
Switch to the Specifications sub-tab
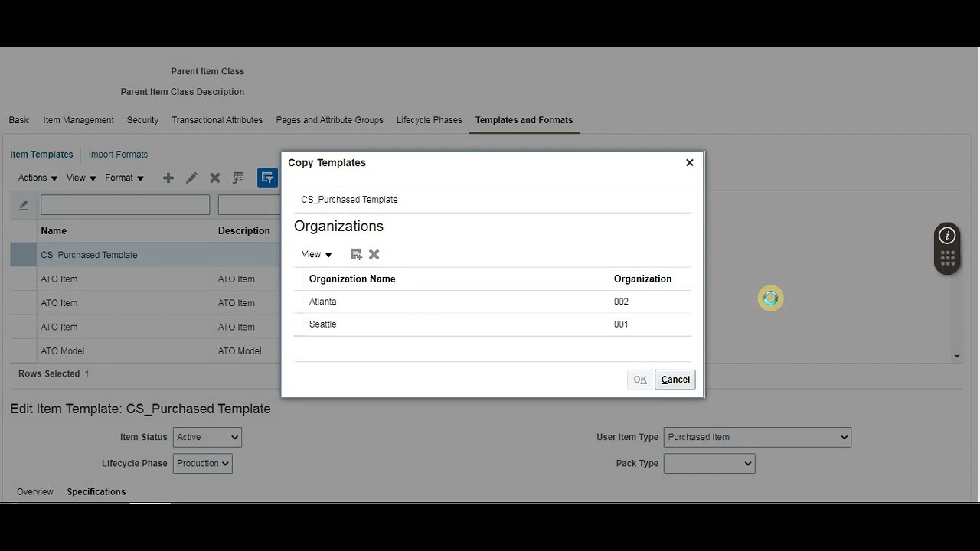pyautogui.click(x=96, y=491)
